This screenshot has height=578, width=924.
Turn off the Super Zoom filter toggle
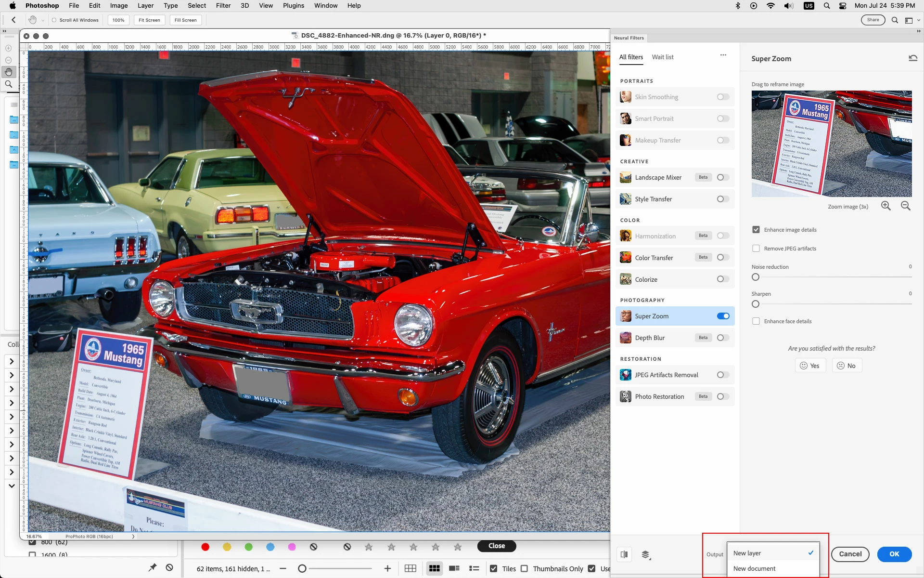723,316
